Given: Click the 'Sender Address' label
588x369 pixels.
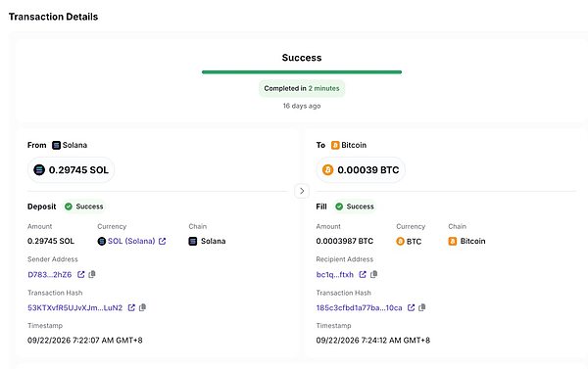Looking at the screenshot, I should click(53, 259).
